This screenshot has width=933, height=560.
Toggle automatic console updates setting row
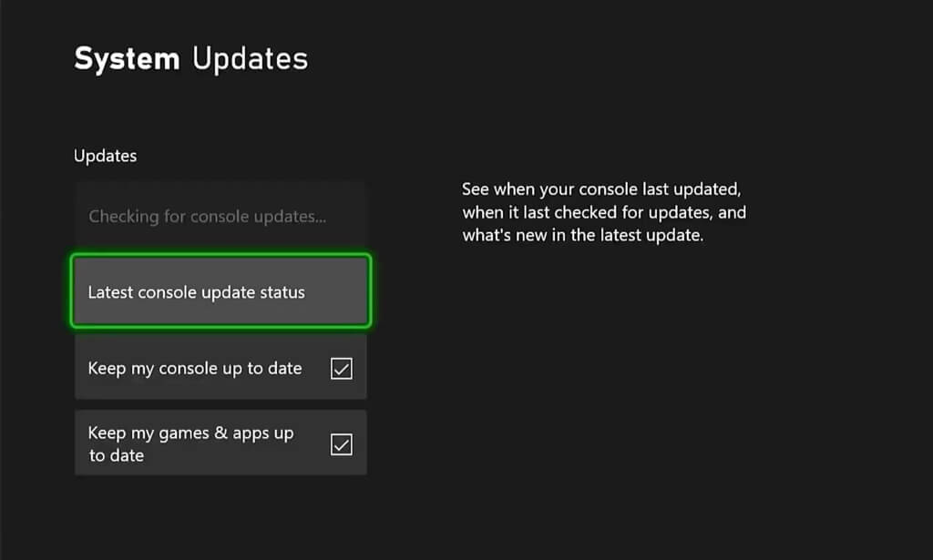[220, 369]
